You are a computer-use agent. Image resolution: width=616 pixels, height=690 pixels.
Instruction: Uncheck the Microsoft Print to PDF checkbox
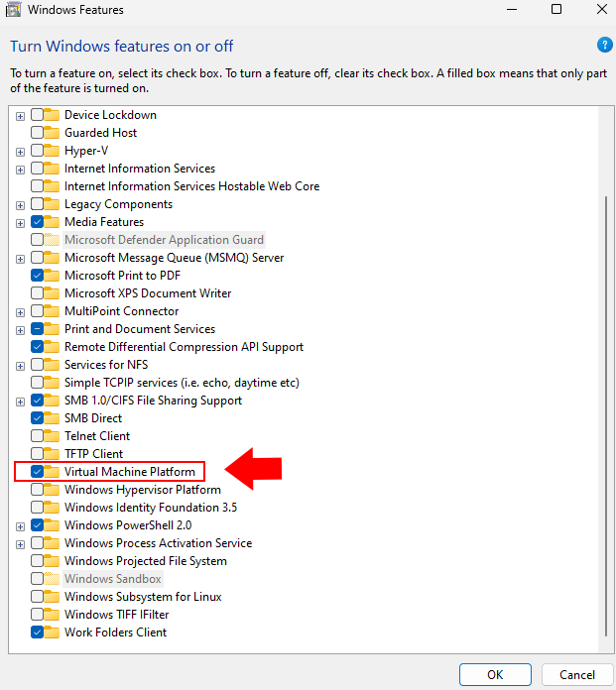click(x=37, y=276)
